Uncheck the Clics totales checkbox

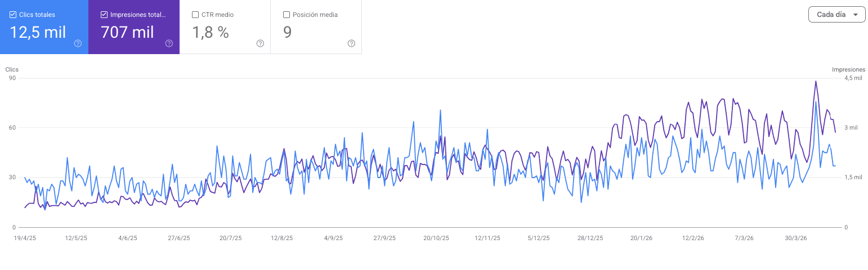coord(13,15)
